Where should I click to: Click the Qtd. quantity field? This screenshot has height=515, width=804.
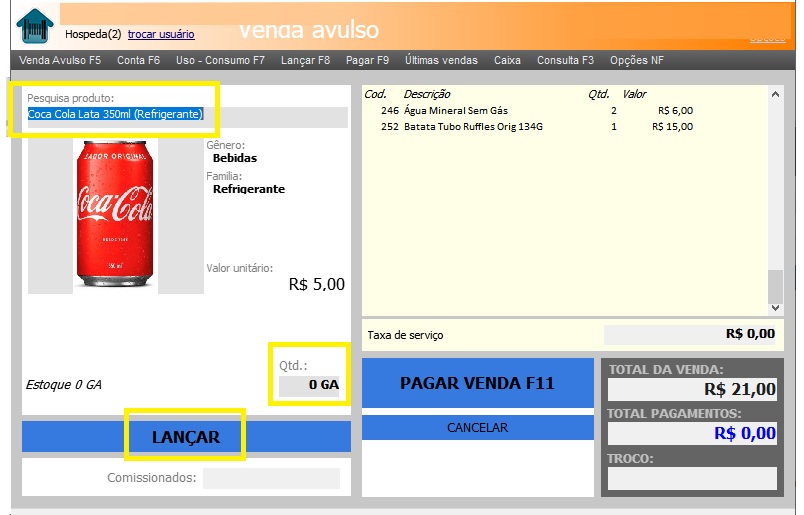coord(309,385)
